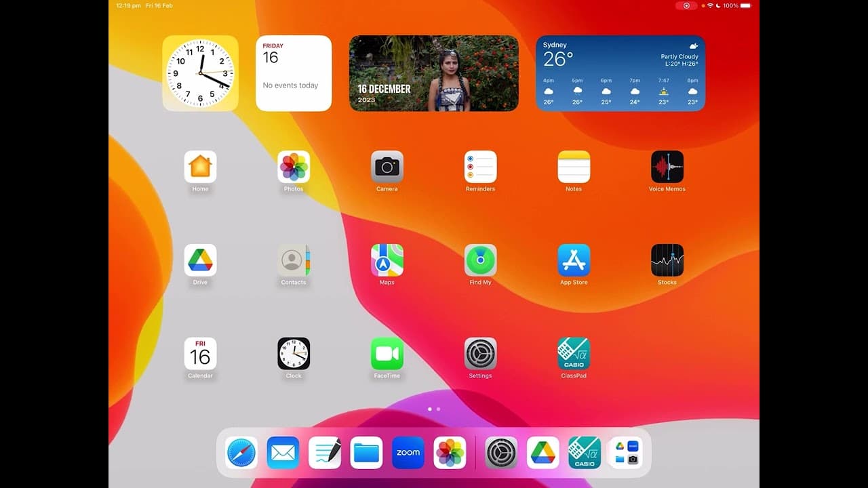Tap the red screen recording indicator

tap(686, 5)
